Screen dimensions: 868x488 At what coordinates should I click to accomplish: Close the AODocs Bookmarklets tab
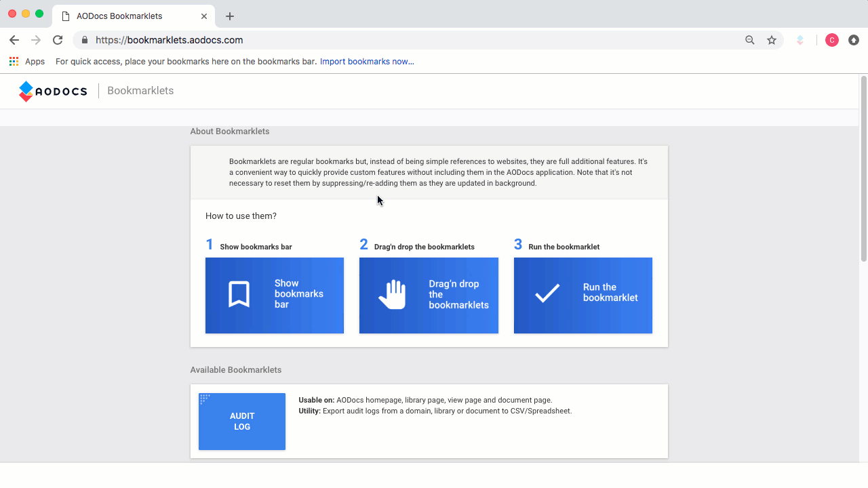(204, 16)
